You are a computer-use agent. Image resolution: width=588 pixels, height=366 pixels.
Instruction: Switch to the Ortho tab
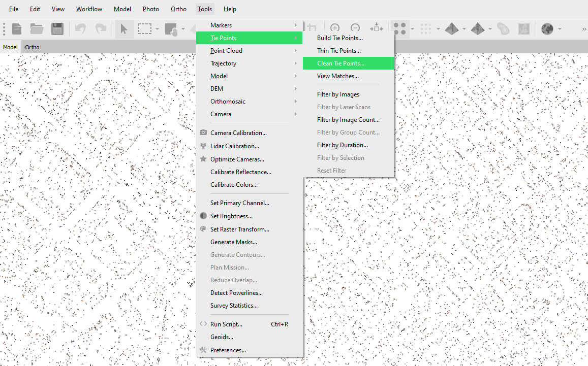point(32,47)
